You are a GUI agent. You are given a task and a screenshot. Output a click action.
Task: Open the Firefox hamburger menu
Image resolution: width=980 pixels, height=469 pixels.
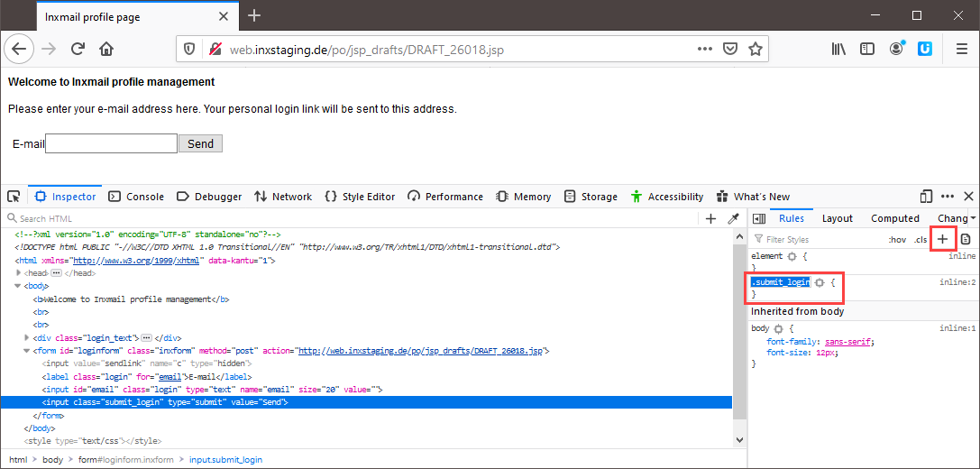point(962,49)
